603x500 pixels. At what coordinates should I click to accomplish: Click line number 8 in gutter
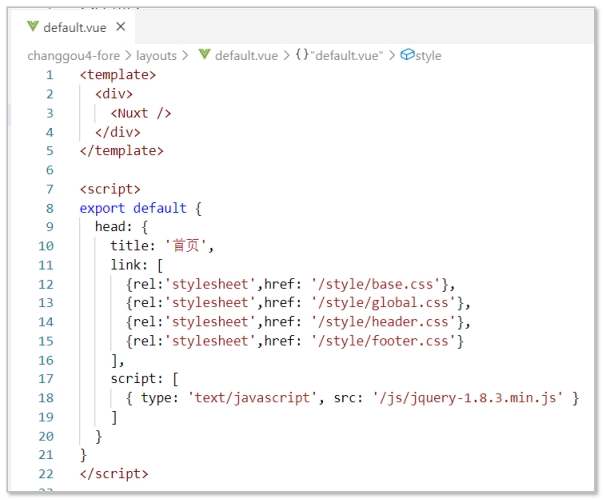click(50, 208)
